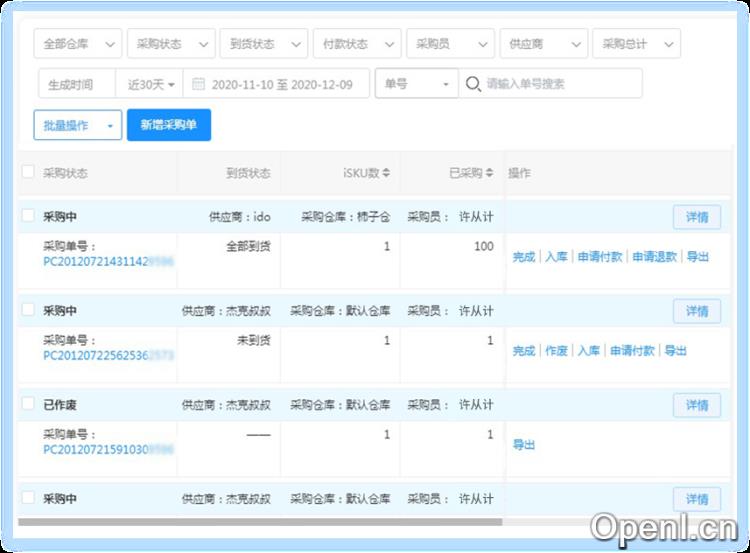The image size is (750, 553).
Task: Open the 全部仓库 dropdown
Action: pos(78,44)
